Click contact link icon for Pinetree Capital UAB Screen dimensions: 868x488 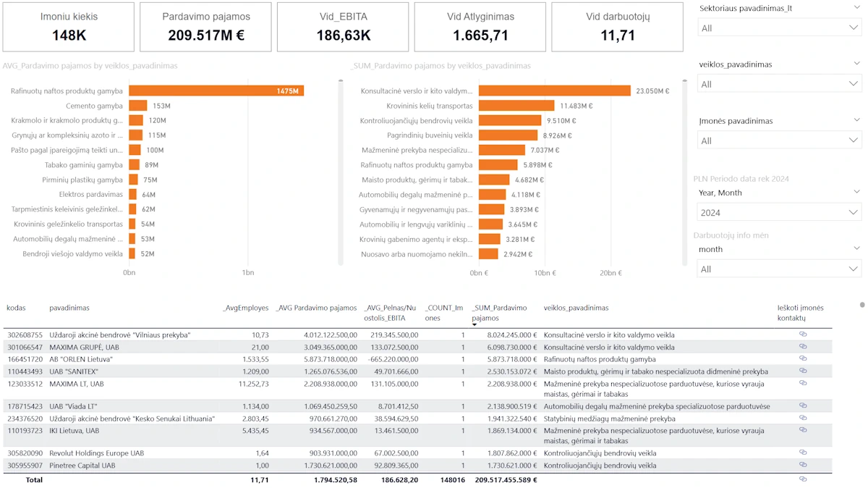pyautogui.click(x=802, y=465)
